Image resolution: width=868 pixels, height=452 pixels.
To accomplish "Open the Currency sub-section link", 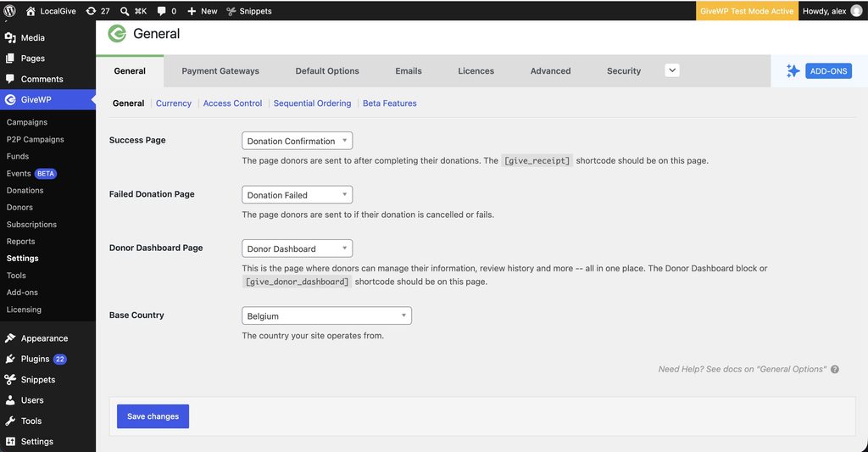I will tap(173, 103).
